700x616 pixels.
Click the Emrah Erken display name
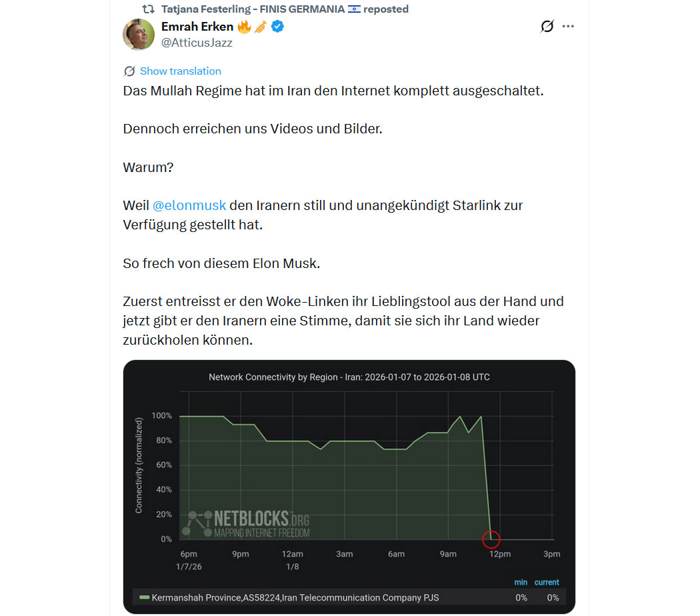(x=197, y=27)
